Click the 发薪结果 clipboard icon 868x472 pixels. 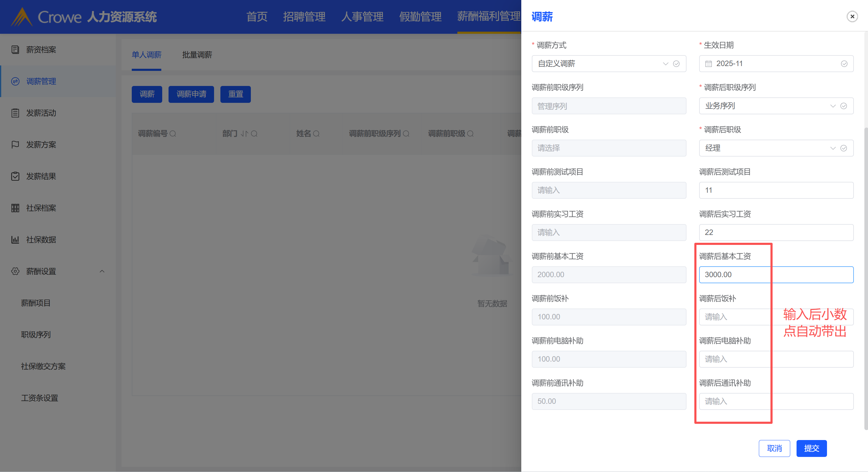(x=15, y=176)
